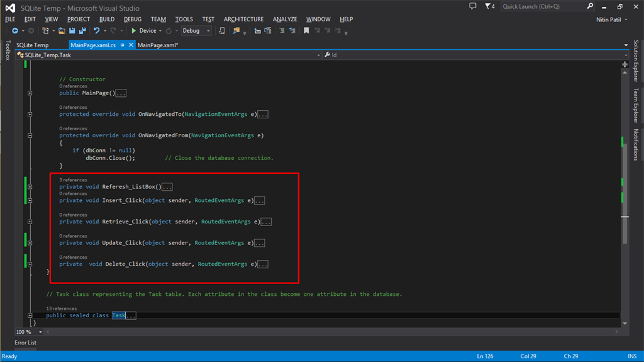Click the Navigate Backward arrow icon
Viewport: 644px width, 362px height.
tap(15, 31)
